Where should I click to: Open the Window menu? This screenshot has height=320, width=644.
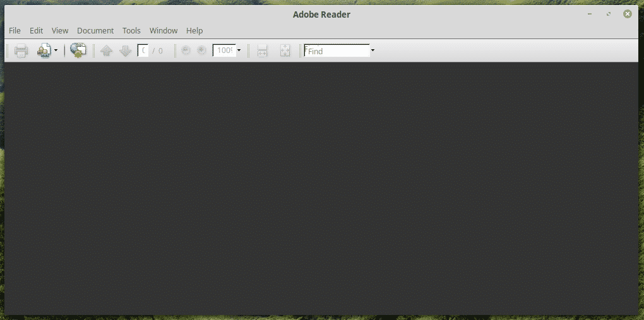[164, 30]
